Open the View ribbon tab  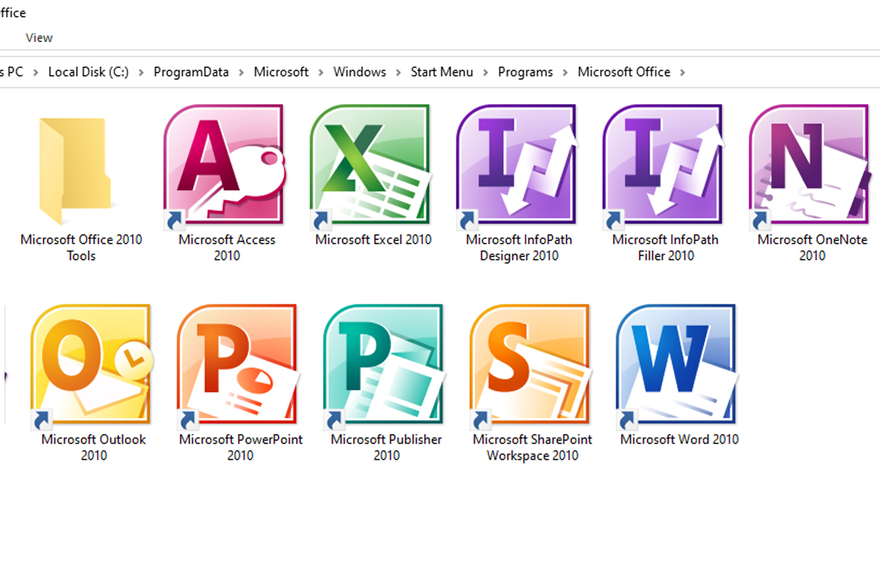(x=39, y=37)
